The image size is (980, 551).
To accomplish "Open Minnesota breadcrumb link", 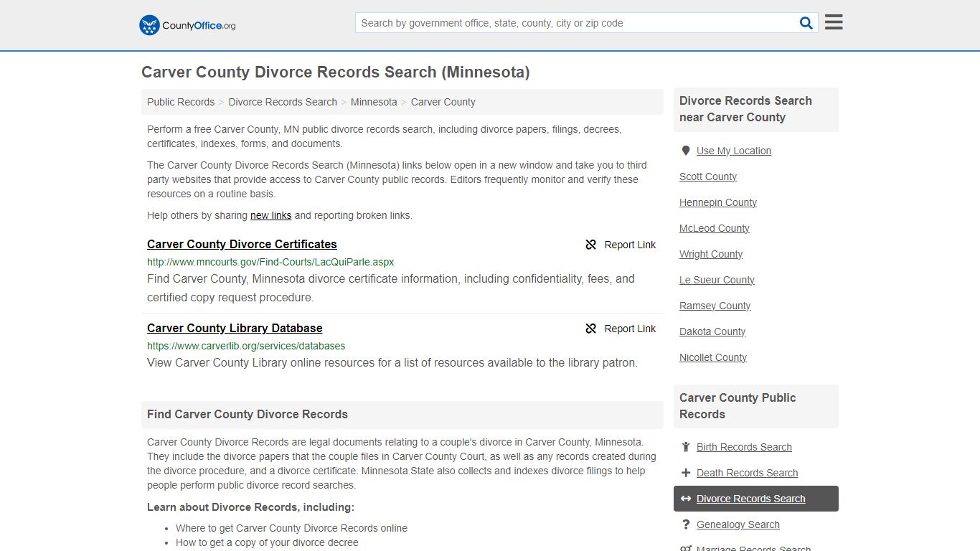I will 374,102.
